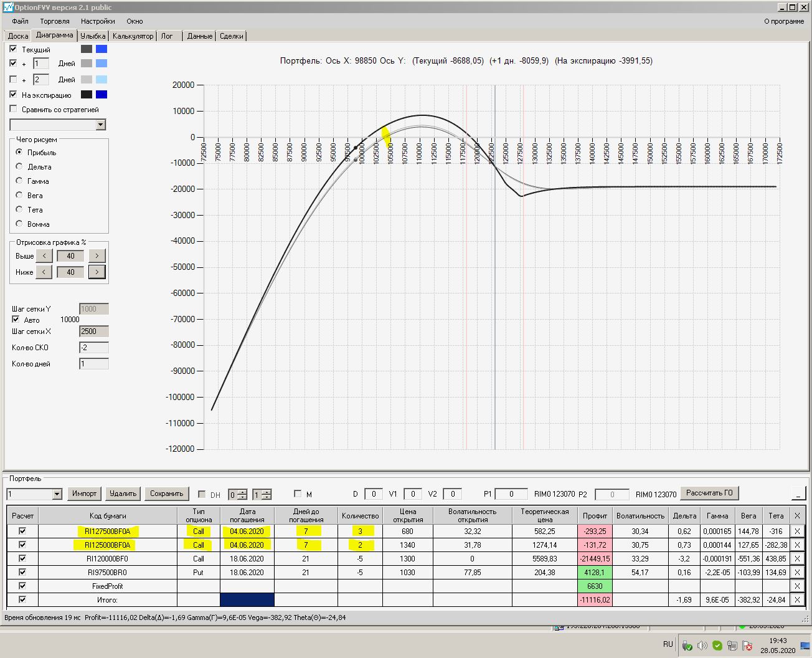Delete the RI127500BF0A row with X button
Viewport: 812px width, 658px height.
point(796,532)
